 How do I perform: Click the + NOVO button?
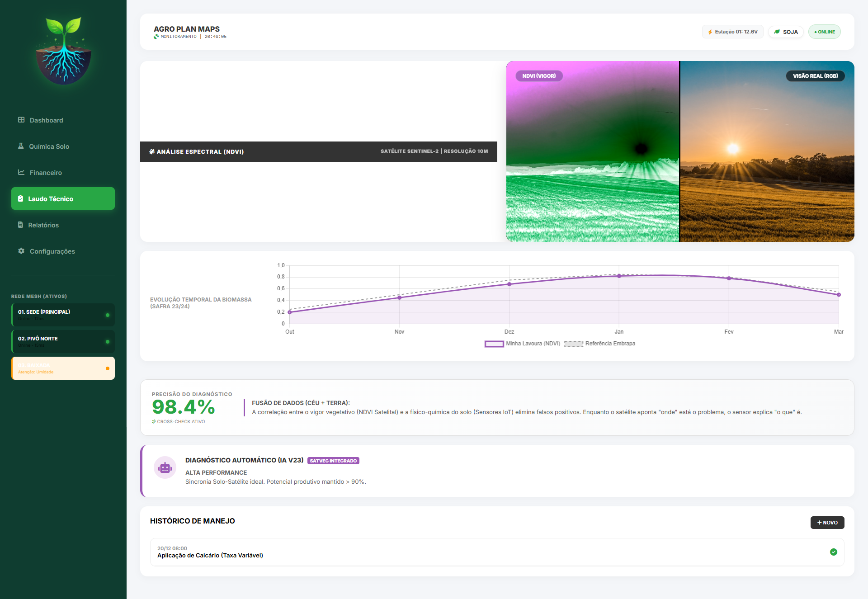point(827,523)
